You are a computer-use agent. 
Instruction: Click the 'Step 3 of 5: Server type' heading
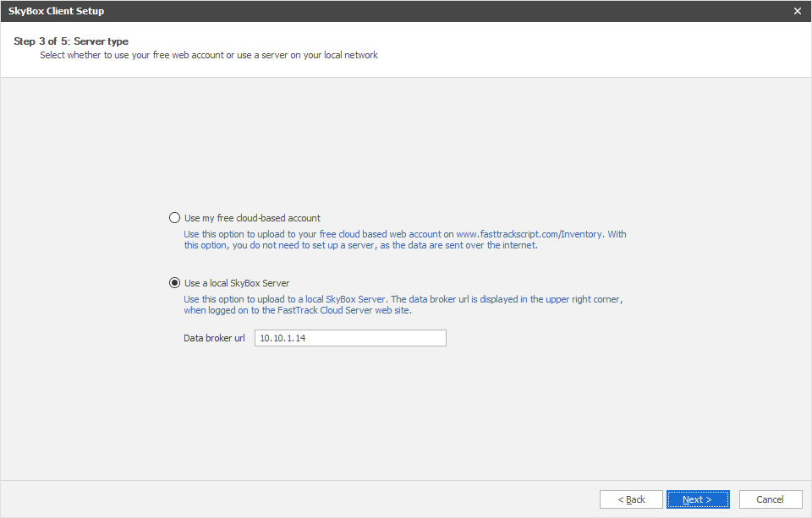[71, 41]
